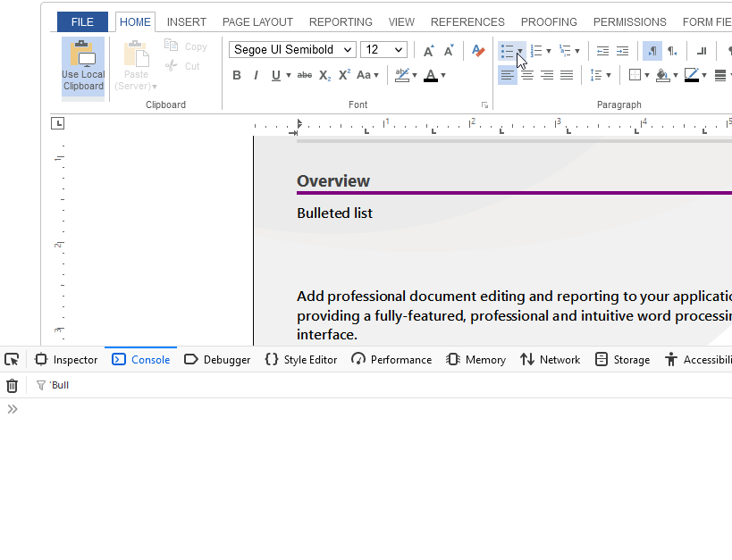
Task: Click the font color swatch button
Action: point(431,76)
